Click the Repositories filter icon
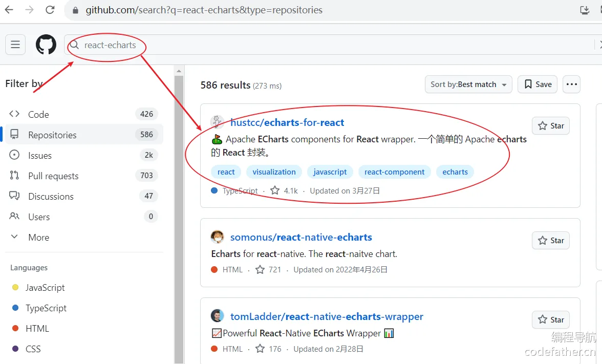 (14, 134)
